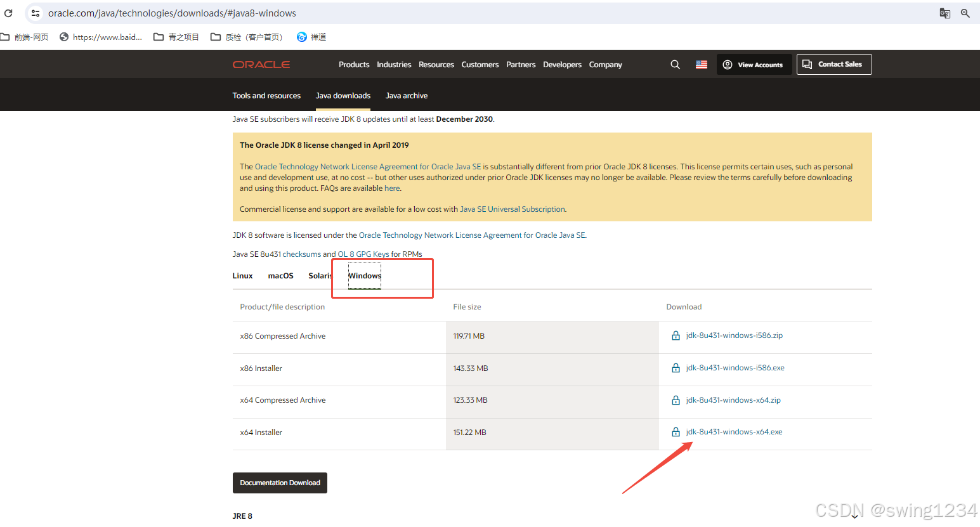980x527 pixels.
Task: Switch to Tools and resources tab
Action: click(x=266, y=96)
